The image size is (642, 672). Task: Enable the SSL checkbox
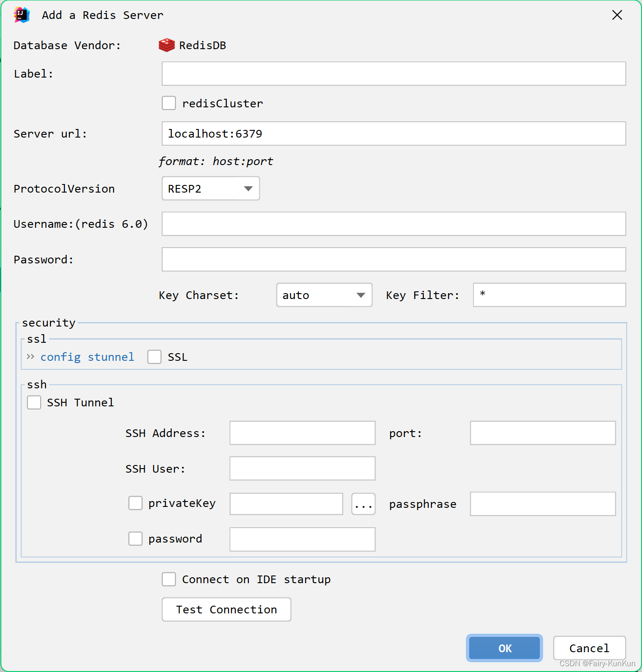point(154,356)
